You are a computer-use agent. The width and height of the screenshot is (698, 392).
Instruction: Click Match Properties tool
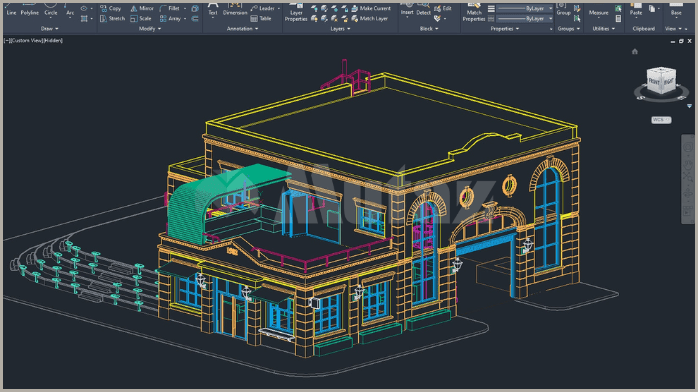(x=474, y=13)
